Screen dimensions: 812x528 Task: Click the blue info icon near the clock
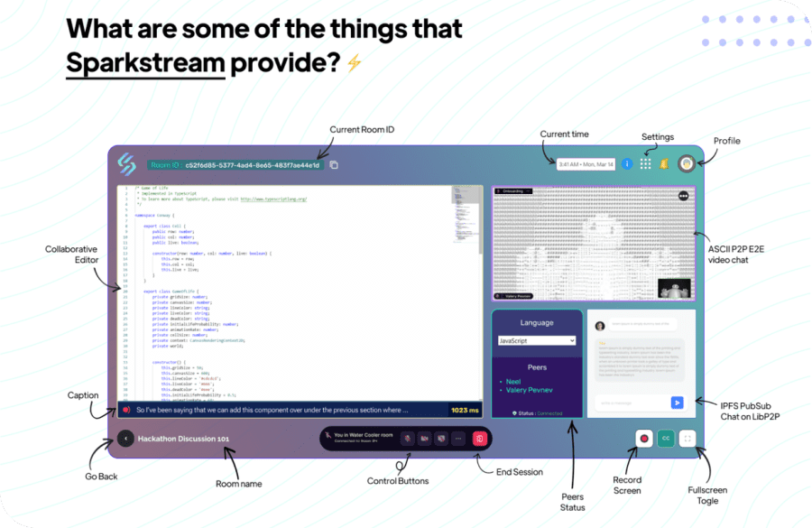pyautogui.click(x=627, y=162)
